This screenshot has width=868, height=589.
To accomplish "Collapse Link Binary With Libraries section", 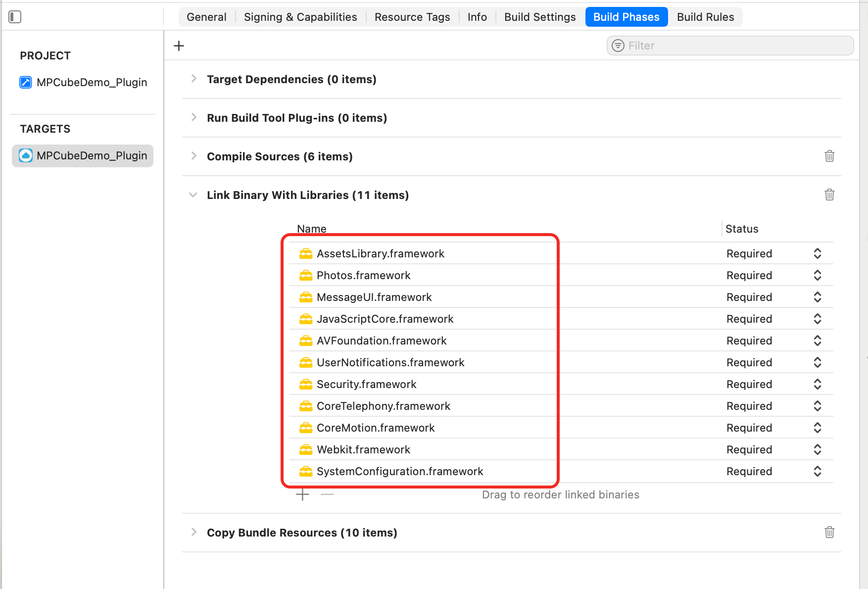I will click(193, 195).
